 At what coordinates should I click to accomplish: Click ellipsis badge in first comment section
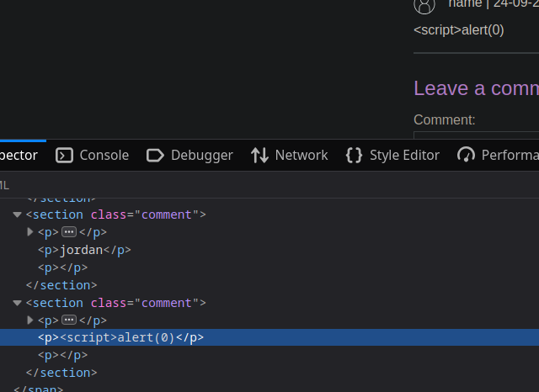coord(69,232)
